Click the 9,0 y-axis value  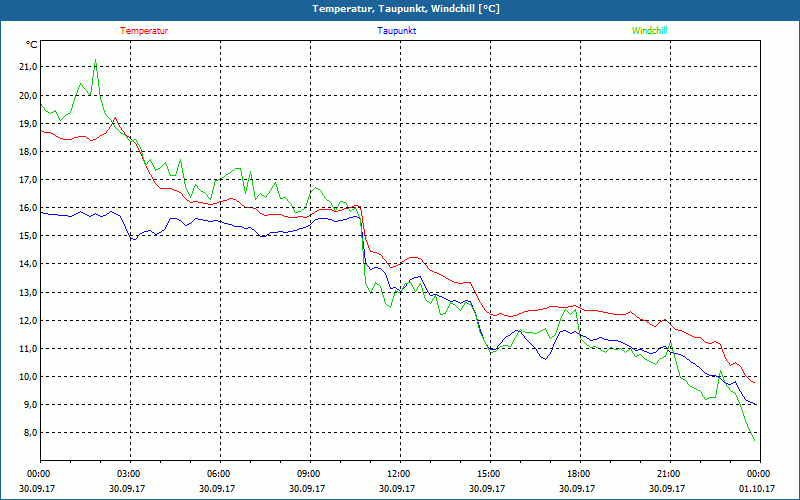pyautogui.click(x=30, y=405)
